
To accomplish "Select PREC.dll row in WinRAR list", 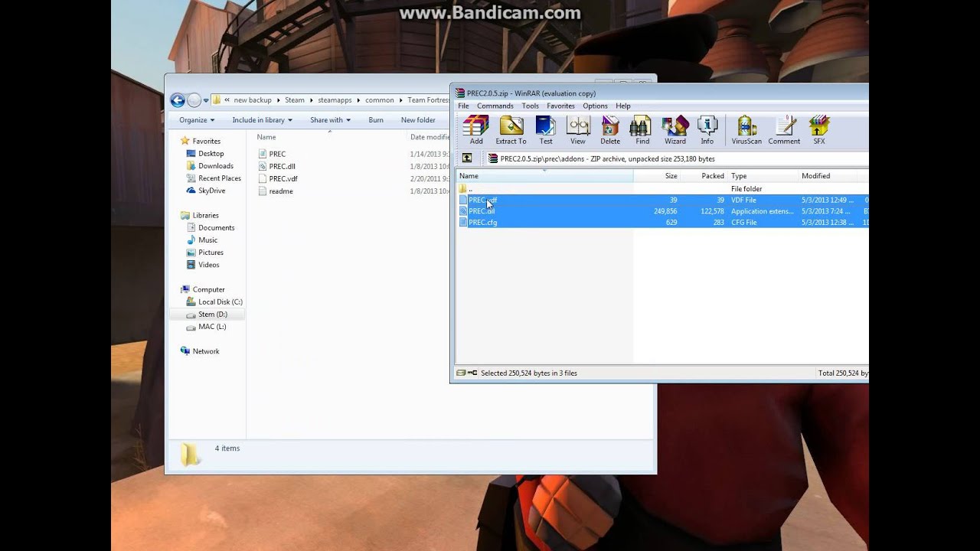I will tap(663, 211).
